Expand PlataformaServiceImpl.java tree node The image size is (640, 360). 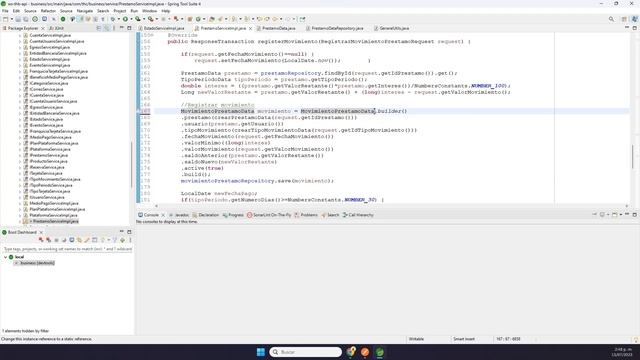[x=20, y=215]
